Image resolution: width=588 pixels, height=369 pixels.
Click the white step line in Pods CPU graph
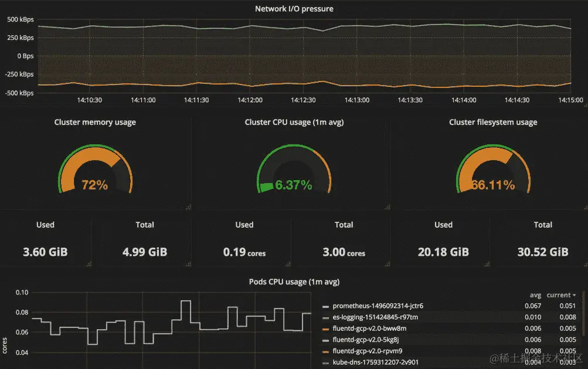(x=172, y=322)
